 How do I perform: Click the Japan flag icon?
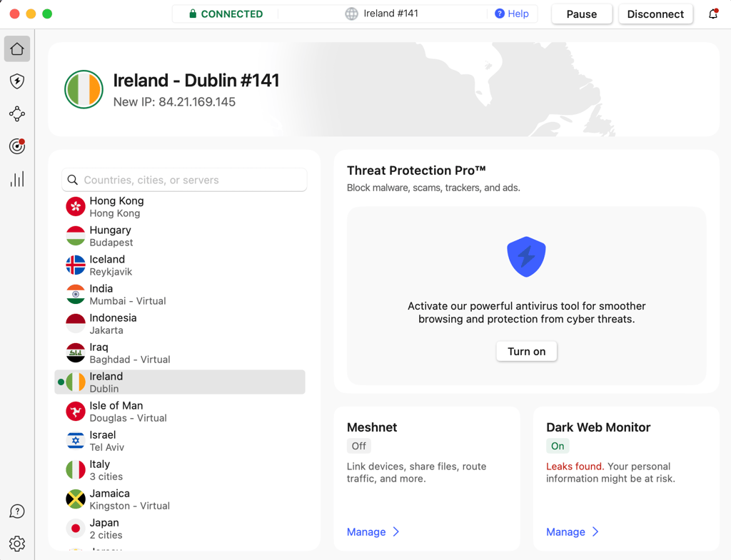click(76, 529)
